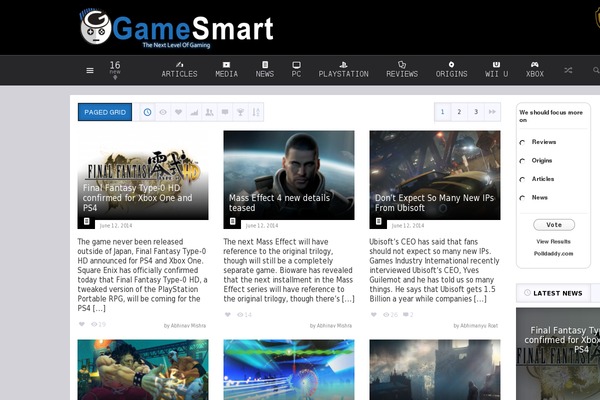Image resolution: width=600 pixels, height=400 pixels.
Task: Sort posts by views eye icon
Action: pos(163,112)
